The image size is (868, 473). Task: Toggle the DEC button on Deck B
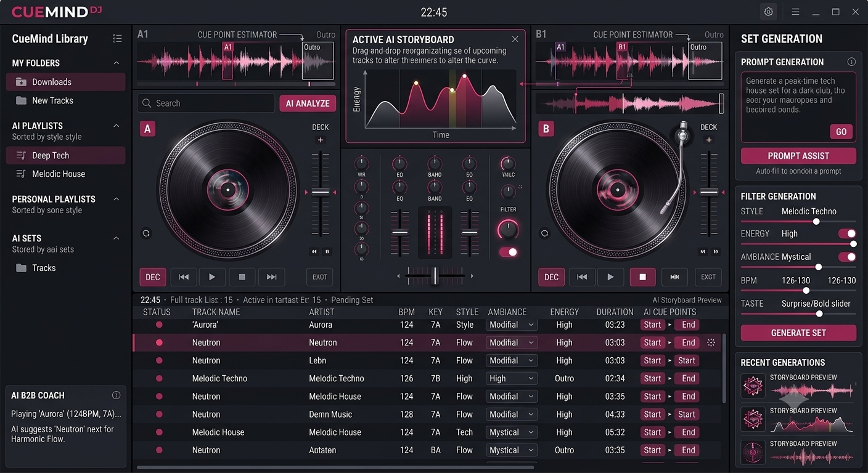(551, 277)
